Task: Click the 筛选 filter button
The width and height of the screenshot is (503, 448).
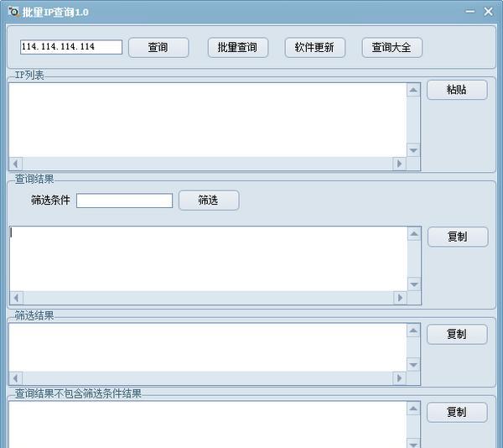Action: (209, 201)
